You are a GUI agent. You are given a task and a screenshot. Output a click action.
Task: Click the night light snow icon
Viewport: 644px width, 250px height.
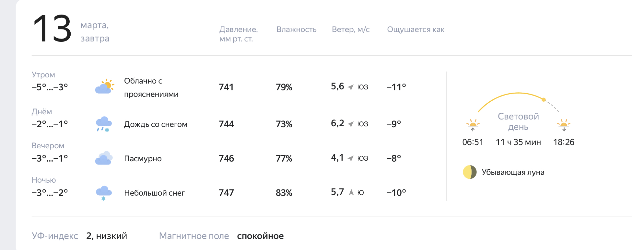[104, 193]
